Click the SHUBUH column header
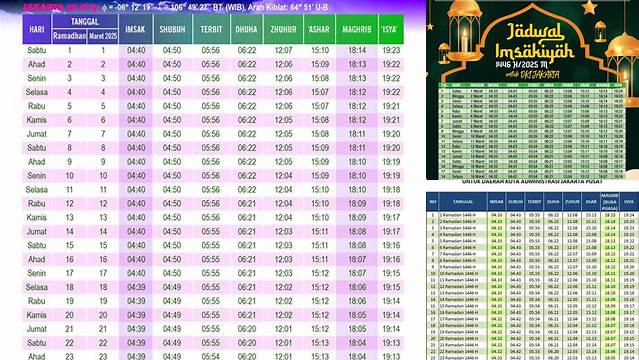 point(172,29)
